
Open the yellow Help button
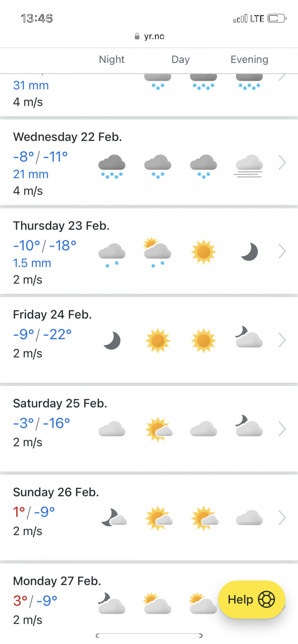(x=252, y=599)
